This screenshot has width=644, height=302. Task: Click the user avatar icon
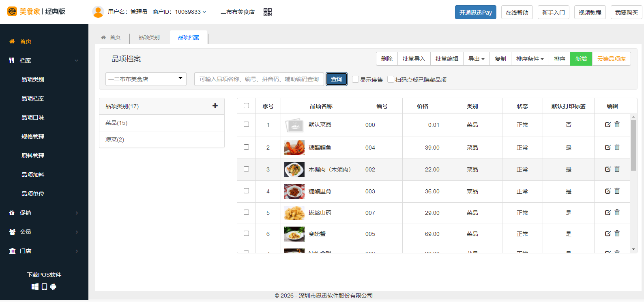click(x=98, y=12)
